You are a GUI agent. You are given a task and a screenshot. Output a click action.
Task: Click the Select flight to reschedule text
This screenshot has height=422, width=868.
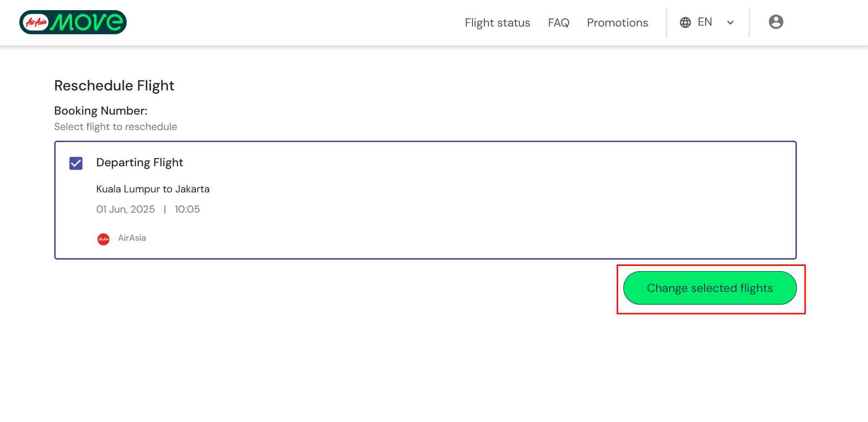click(x=116, y=127)
